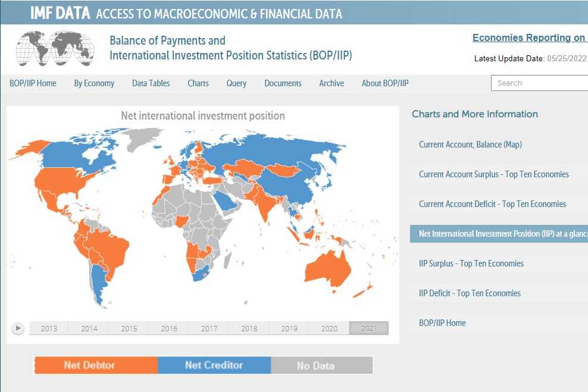Open the By Economy menu
Viewport: 588px width, 392px height.
pyautogui.click(x=94, y=83)
